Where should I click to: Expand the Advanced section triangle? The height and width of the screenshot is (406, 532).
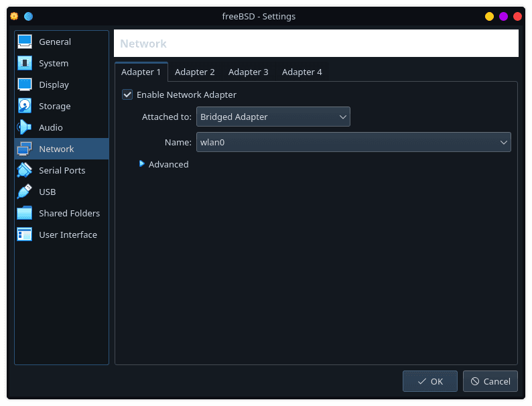(x=142, y=164)
